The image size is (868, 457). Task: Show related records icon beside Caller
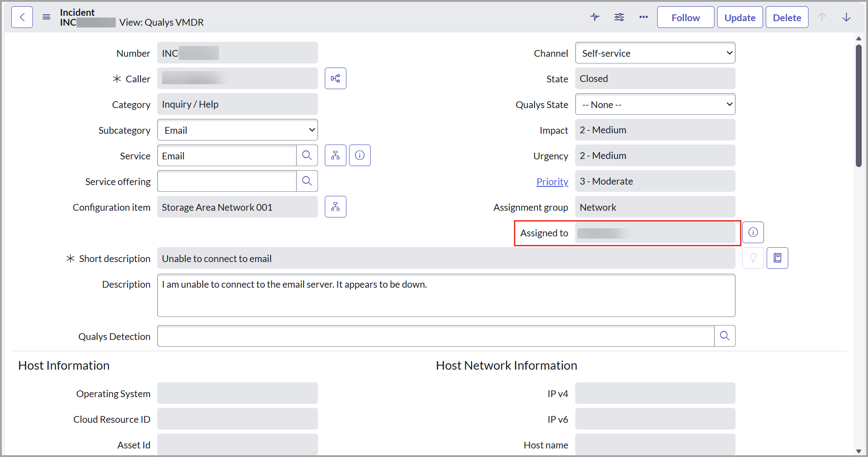pos(336,78)
